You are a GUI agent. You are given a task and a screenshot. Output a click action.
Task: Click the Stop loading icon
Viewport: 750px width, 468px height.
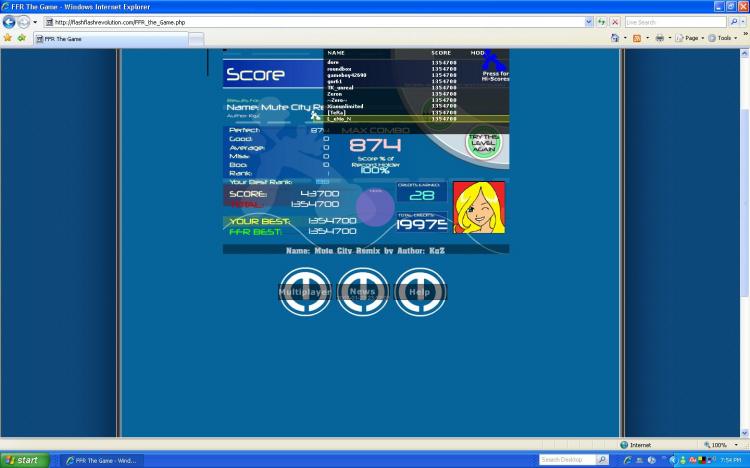(615, 22)
